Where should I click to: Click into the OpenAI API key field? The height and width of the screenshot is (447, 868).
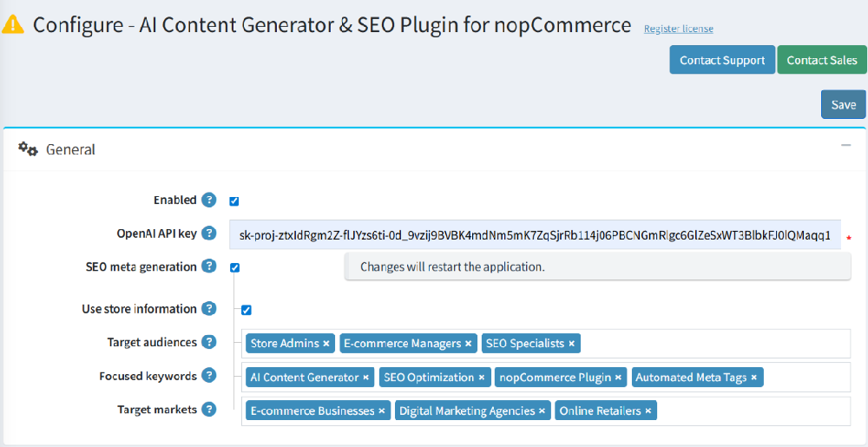pos(535,235)
